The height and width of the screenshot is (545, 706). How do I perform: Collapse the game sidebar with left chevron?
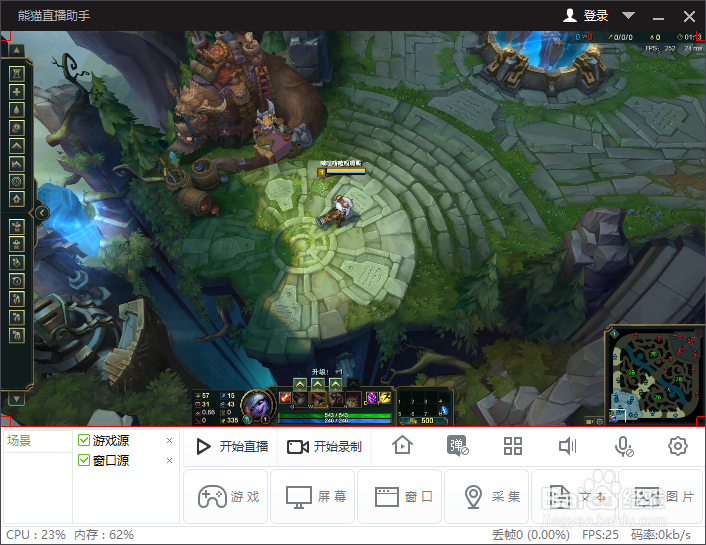pos(42,213)
